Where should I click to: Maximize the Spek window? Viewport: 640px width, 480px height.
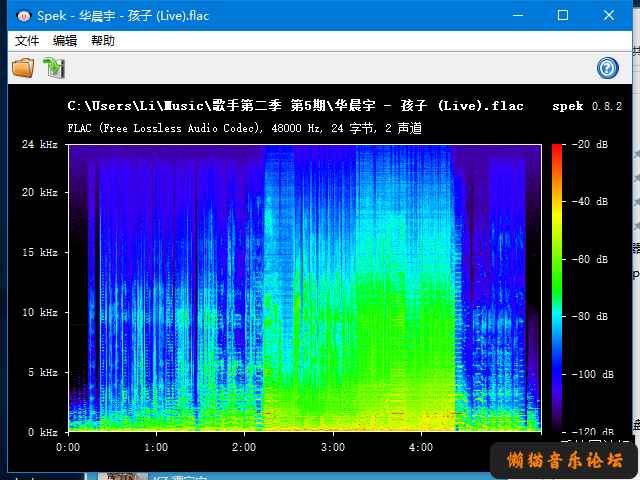(563, 16)
